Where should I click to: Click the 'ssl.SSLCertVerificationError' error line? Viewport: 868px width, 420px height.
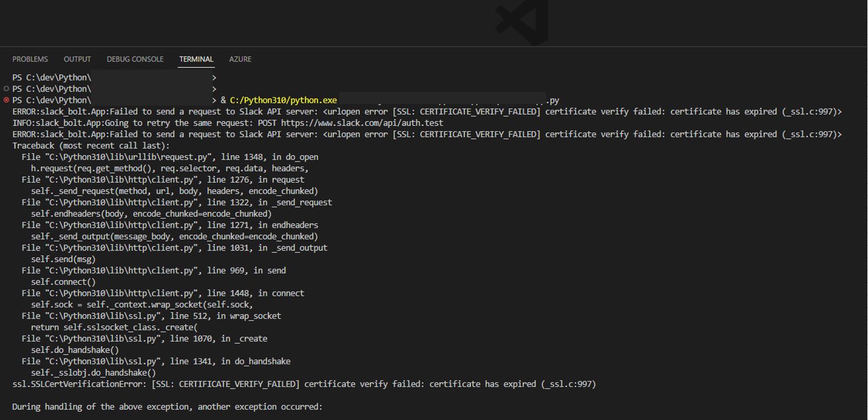tap(304, 385)
